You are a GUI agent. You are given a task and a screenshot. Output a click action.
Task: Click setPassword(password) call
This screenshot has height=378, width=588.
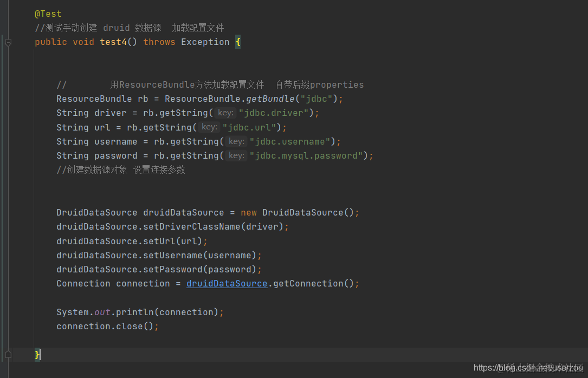coord(200,270)
